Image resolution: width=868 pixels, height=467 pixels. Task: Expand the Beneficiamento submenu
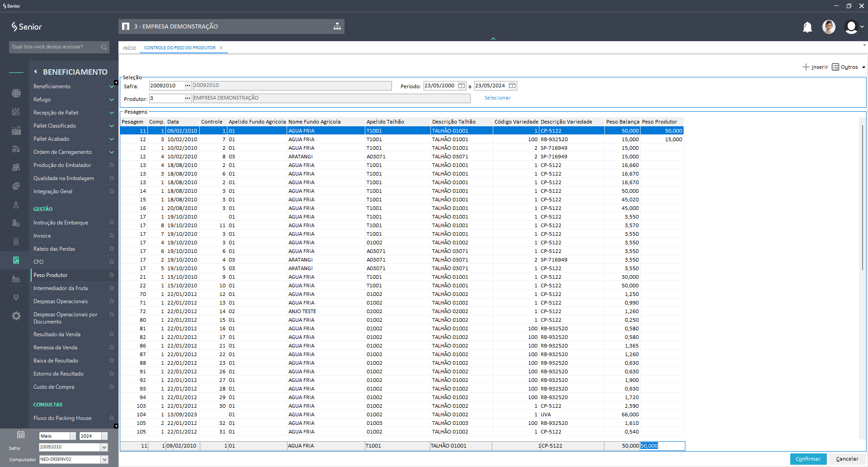coord(111,86)
